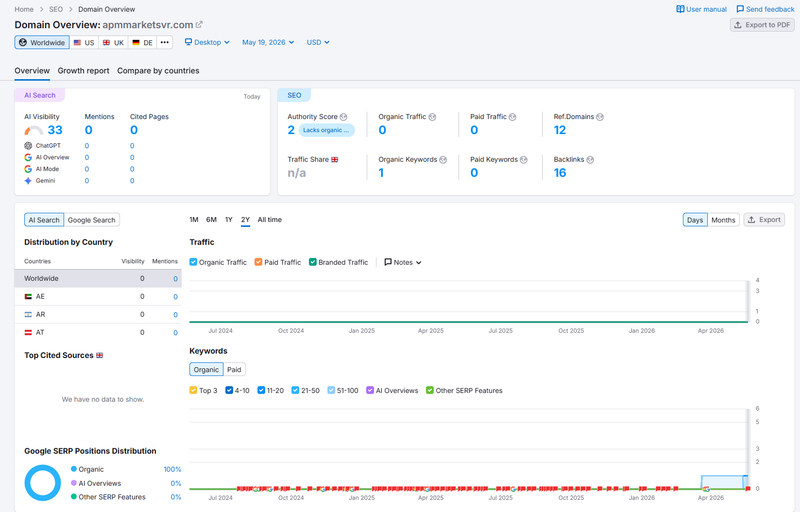The width and height of the screenshot is (800, 512).
Task: Click Organic Traffic info icon
Action: pos(432,117)
